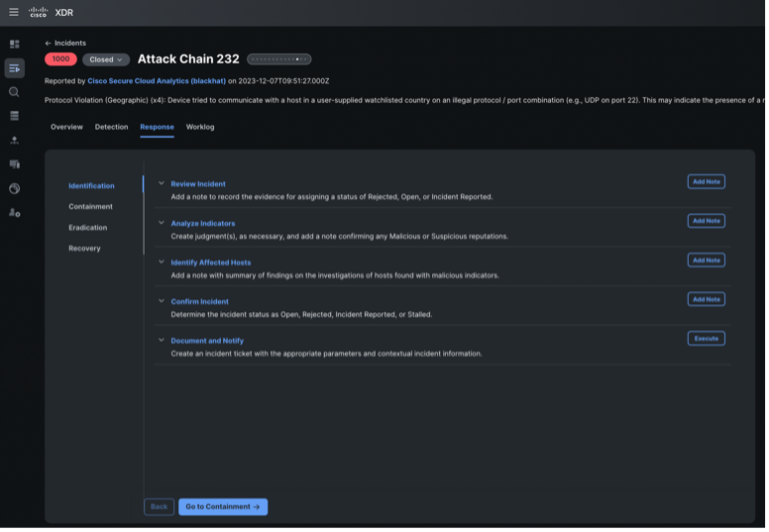Open the Investigate search icon
This screenshot has width=769, height=532.
click(x=14, y=92)
